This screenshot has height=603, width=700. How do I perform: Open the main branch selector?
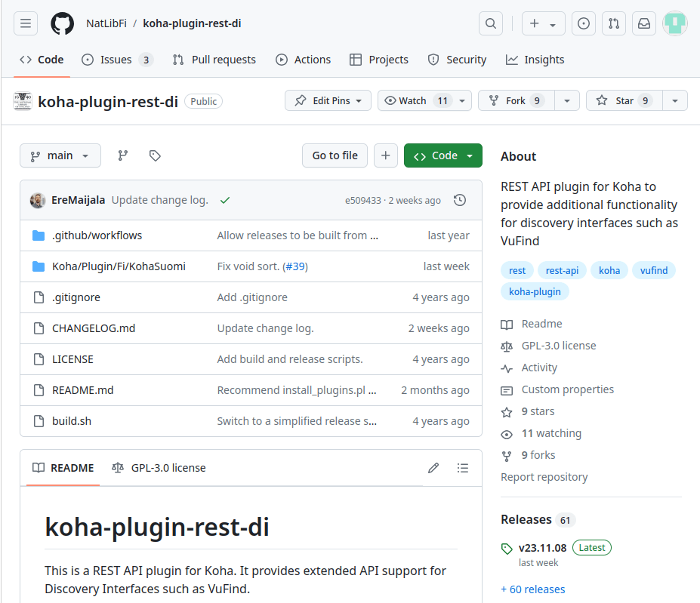pyautogui.click(x=60, y=155)
